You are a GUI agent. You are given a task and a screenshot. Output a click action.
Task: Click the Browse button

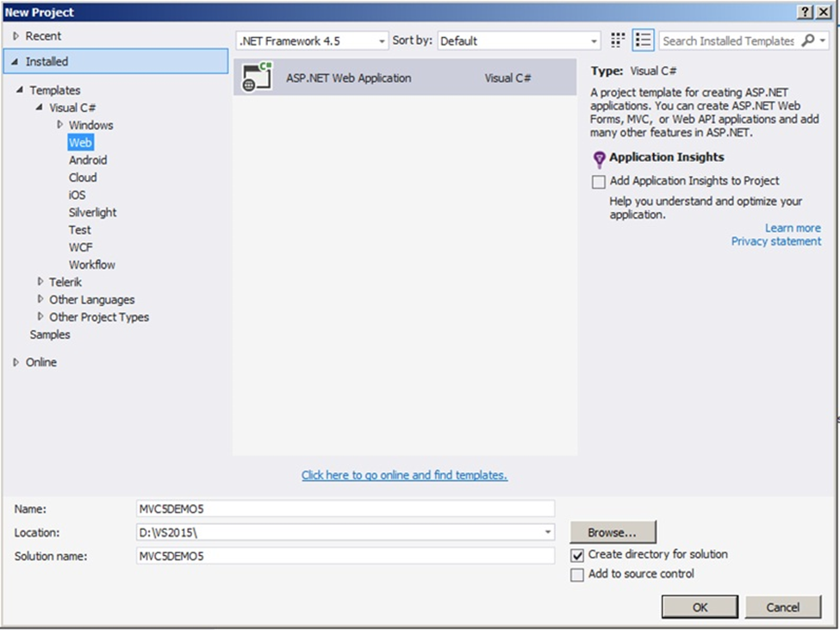click(x=612, y=533)
